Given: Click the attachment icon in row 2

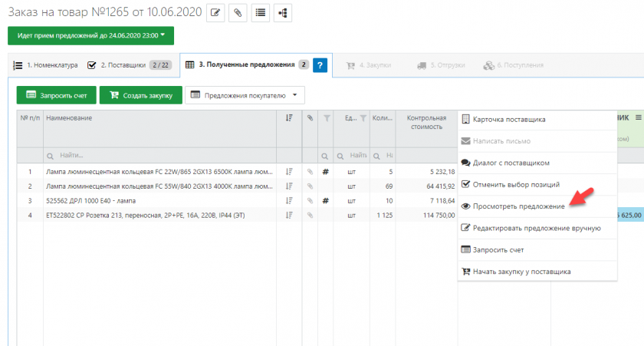Looking at the screenshot, I should point(310,186).
